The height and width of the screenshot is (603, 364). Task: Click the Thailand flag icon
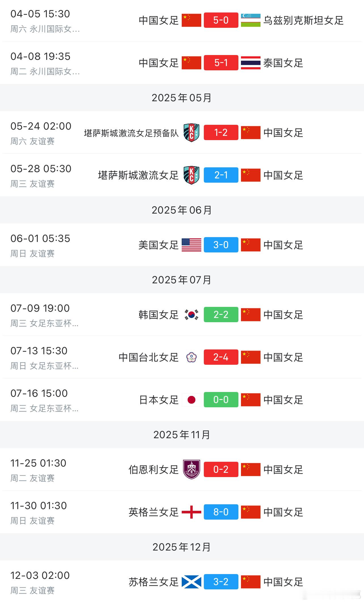tap(251, 63)
